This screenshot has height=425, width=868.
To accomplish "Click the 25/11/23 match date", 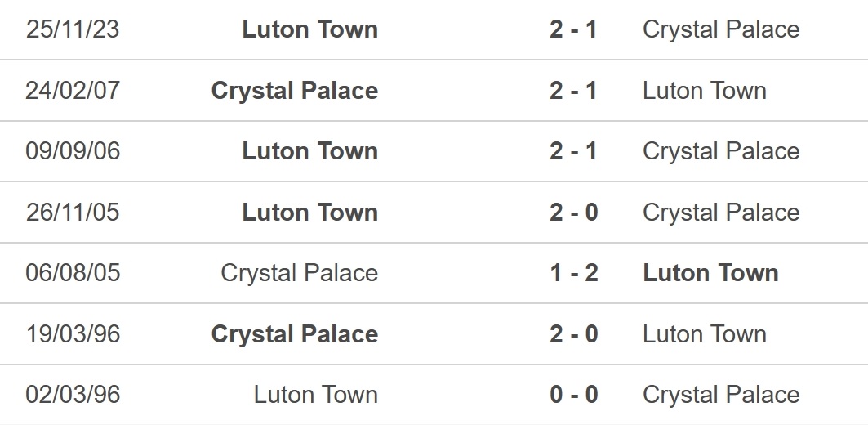I will click(73, 29).
